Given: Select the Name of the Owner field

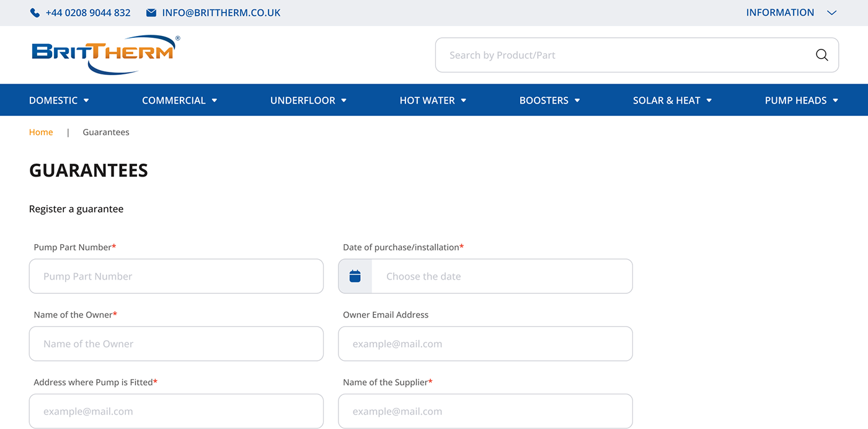Looking at the screenshot, I should coord(176,344).
